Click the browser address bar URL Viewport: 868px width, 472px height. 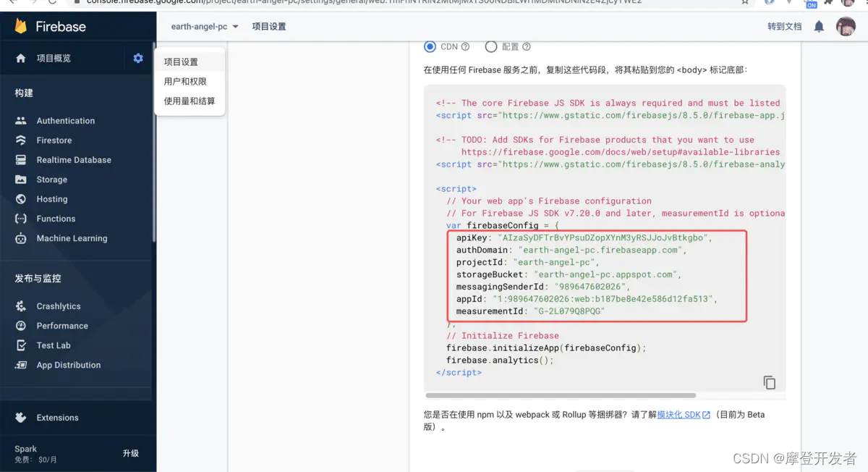[364, 2]
